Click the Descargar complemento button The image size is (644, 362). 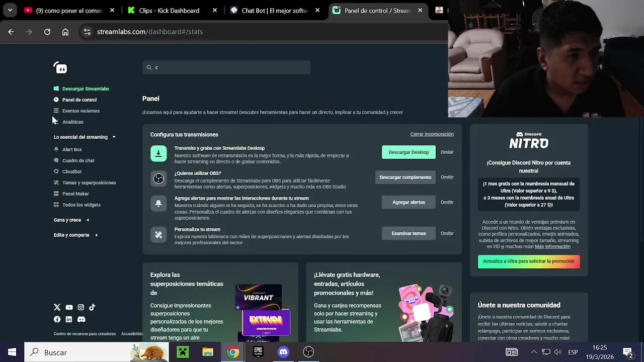406,177
